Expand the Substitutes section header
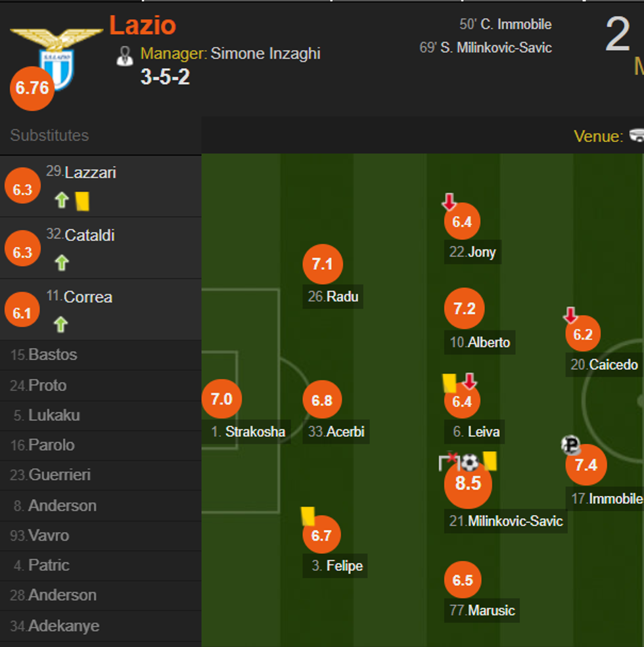 click(49, 135)
